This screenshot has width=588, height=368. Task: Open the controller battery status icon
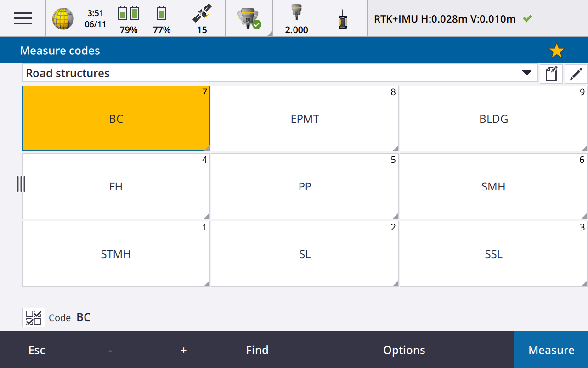pos(129,18)
